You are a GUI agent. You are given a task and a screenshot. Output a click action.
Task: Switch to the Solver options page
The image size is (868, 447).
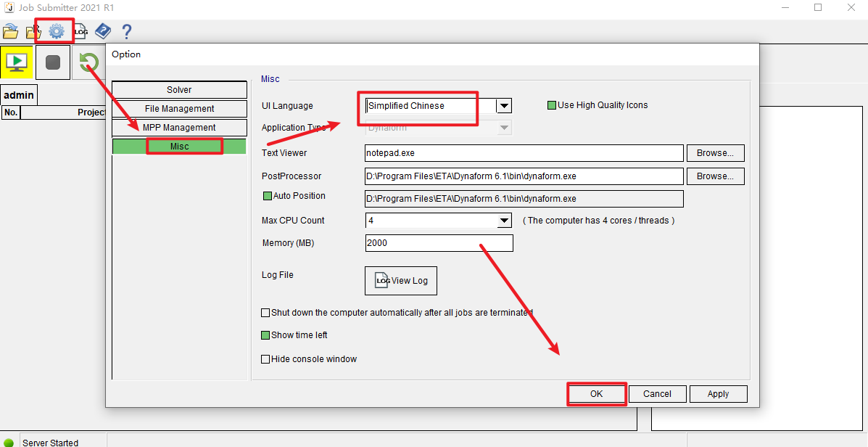pyautogui.click(x=179, y=90)
